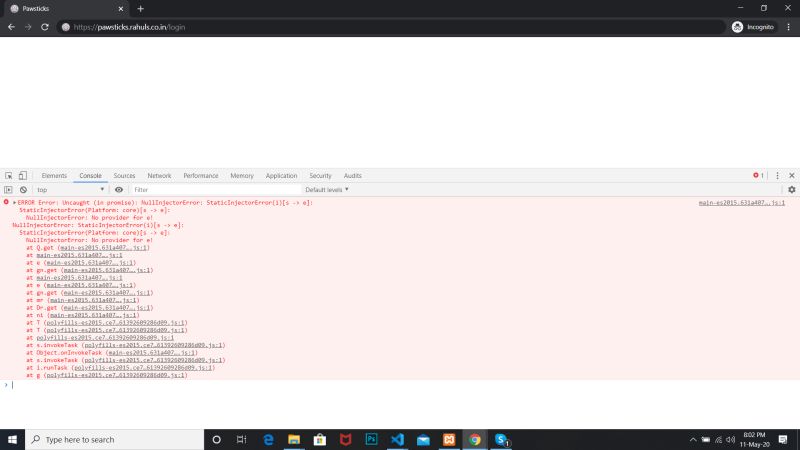Close the Pawsticks tab

pyautogui.click(x=120, y=9)
